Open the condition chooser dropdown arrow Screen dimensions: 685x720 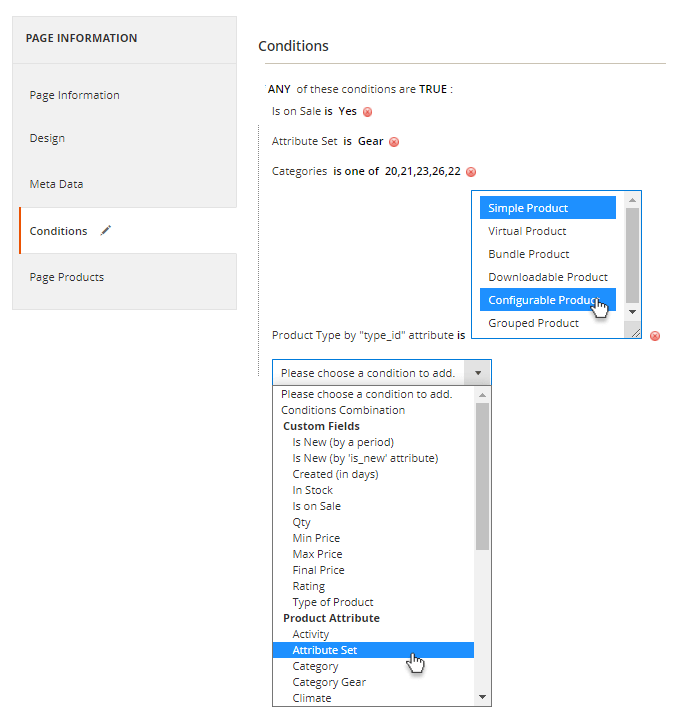479,373
